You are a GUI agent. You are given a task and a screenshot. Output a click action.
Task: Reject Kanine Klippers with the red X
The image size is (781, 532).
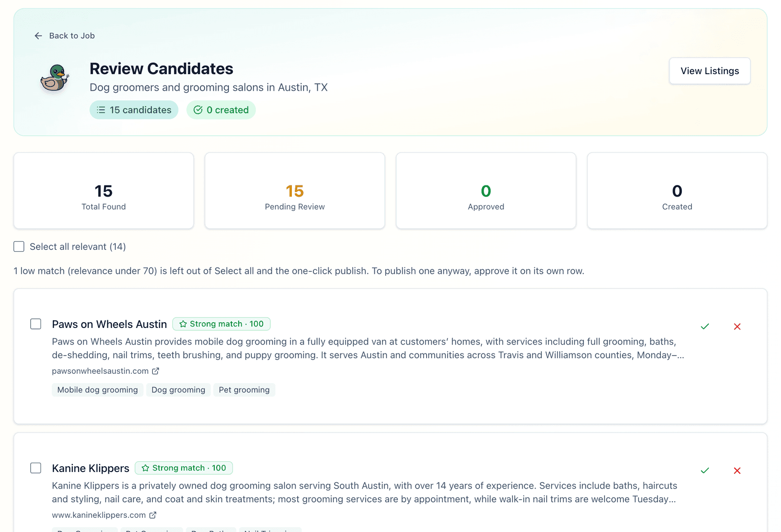(737, 471)
